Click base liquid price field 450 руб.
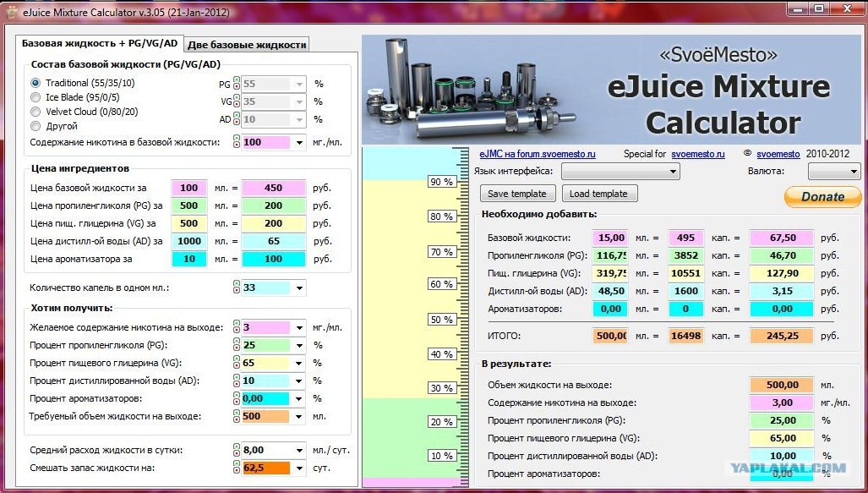The height and width of the screenshot is (493, 868). pos(274,188)
